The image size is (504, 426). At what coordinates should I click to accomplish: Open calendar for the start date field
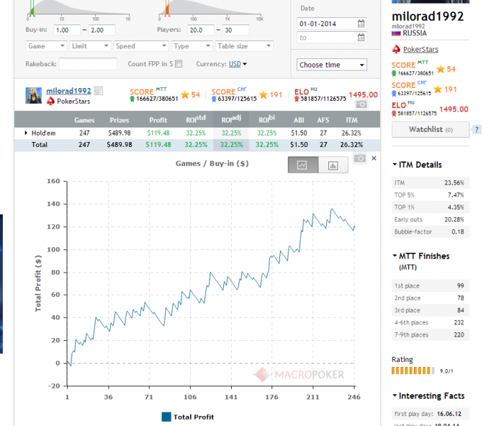coord(361,24)
